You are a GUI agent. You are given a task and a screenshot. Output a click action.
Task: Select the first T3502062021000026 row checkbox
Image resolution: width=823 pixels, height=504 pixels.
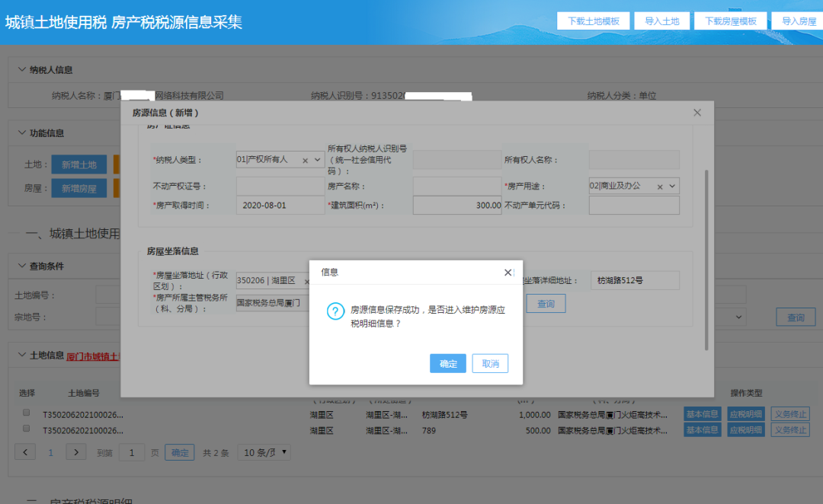[x=25, y=412]
